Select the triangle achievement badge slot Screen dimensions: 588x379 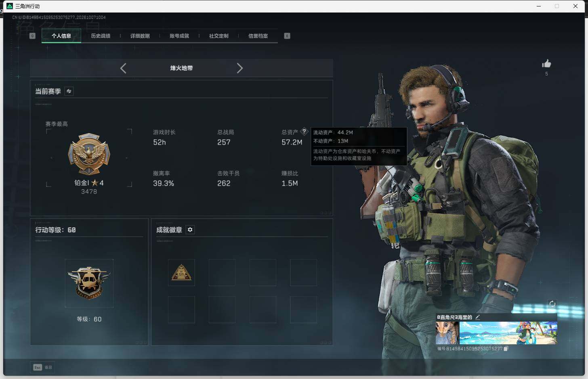click(x=181, y=273)
